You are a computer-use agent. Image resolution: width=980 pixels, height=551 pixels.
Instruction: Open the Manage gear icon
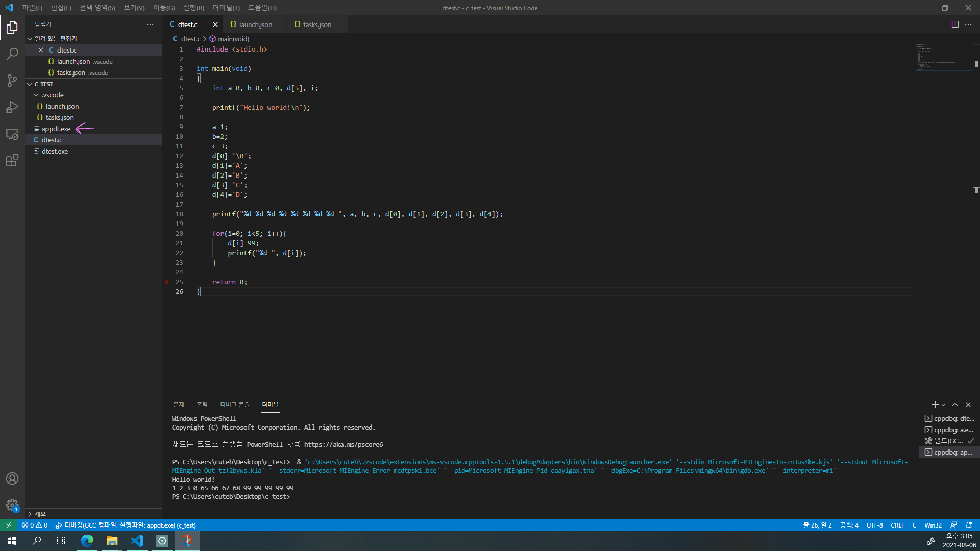[x=12, y=505]
